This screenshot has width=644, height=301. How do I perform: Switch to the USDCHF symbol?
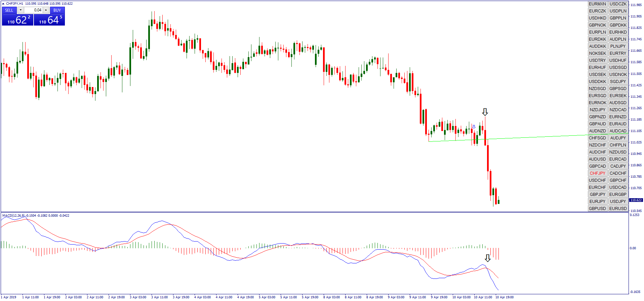click(x=597, y=180)
